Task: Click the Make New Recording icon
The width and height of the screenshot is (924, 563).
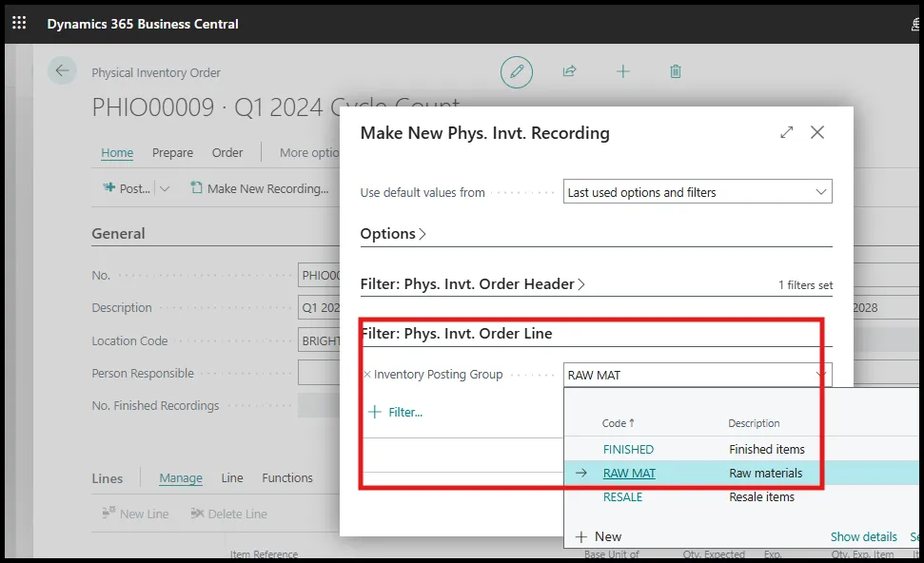Action: [196, 188]
